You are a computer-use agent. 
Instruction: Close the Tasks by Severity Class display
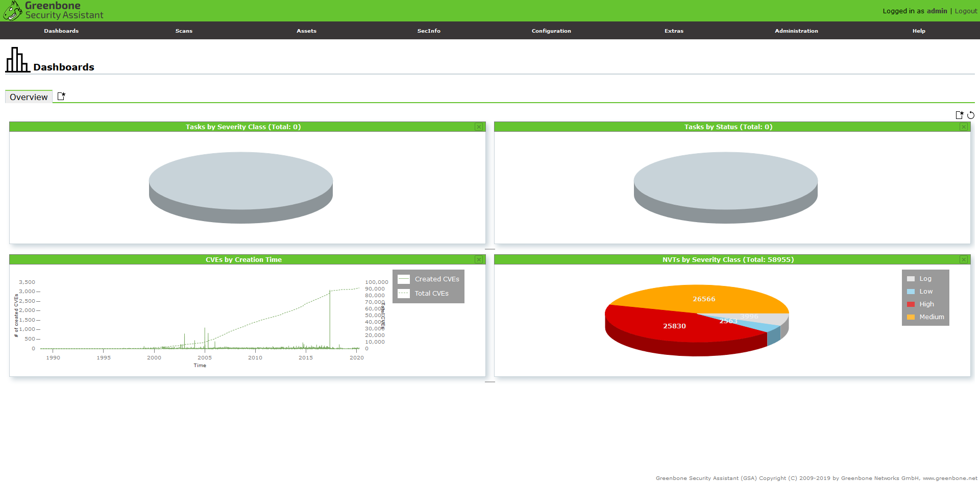[479, 127]
